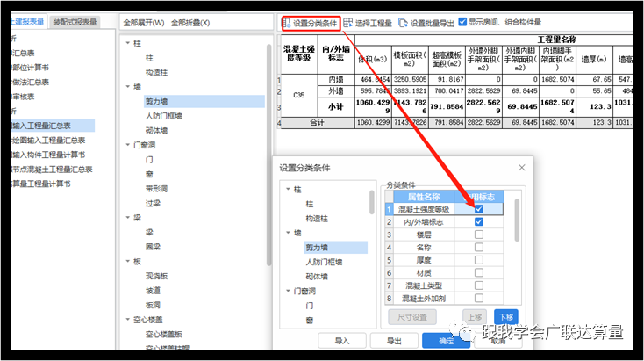Select 构造柱 in the dialog tree
The height and width of the screenshot is (361, 644).
click(x=317, y=219)
